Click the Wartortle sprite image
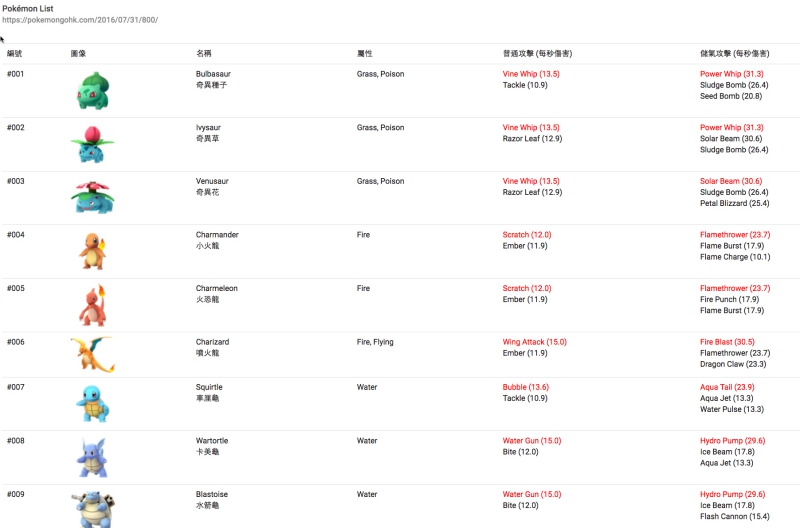Viewport: 800px width, 528px height. point(92,457)
